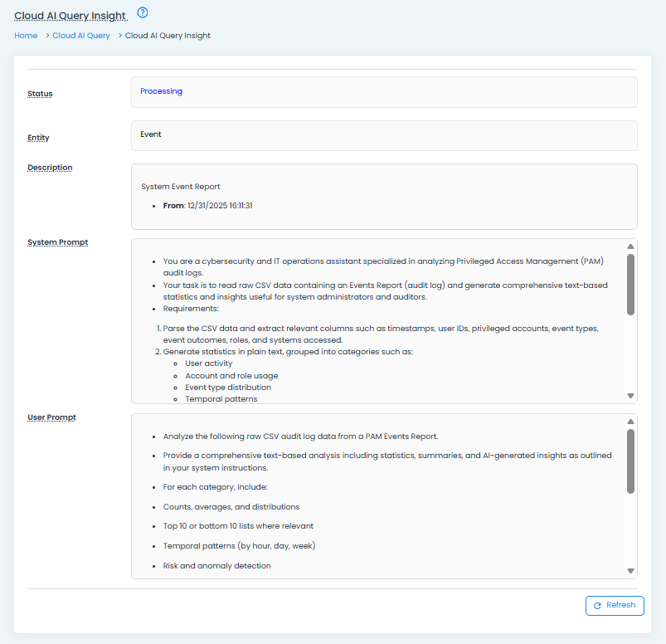Image resolution: width=666 pixels, height=644 pixels.
Task: Click the help question mark icon
Action: pyautogui.click(x=143, y=12)
